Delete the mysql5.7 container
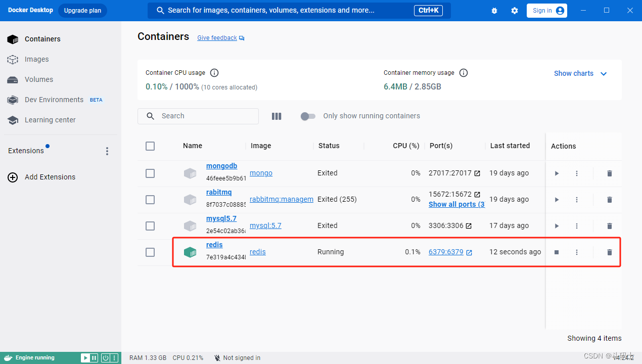 tap(610, 226)
